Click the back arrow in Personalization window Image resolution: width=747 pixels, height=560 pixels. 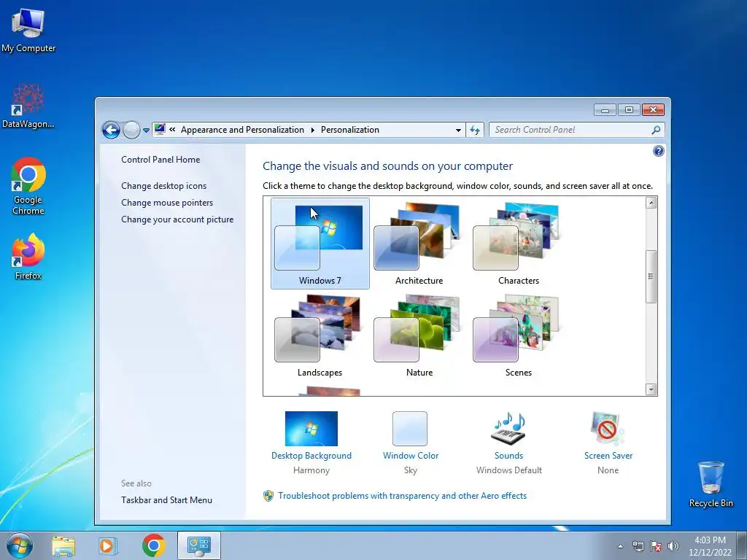pos(111,130)
